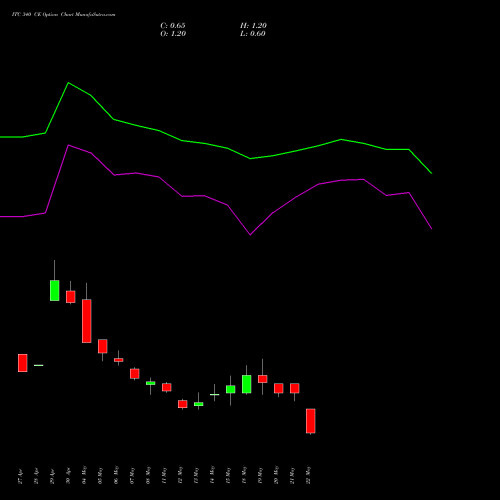Image resolution: width=500 pixels, height=500 pixels.
Task: Select the 28 Apr date label
Action: (x=37, y=476)
